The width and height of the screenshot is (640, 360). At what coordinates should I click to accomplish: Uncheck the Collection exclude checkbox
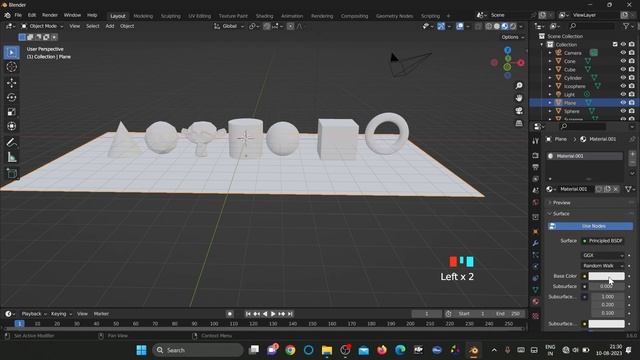click(615, 44)
